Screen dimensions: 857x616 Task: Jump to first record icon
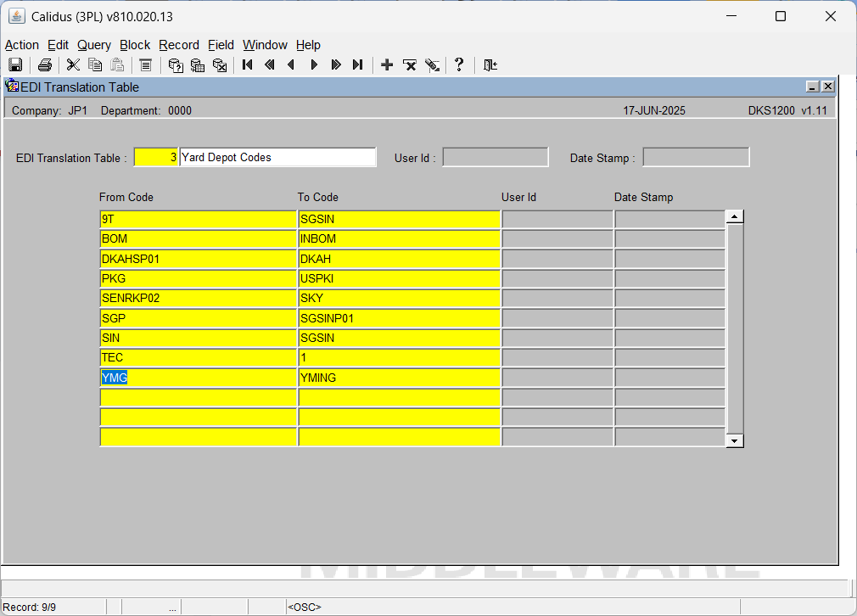(x=248, y=65)
